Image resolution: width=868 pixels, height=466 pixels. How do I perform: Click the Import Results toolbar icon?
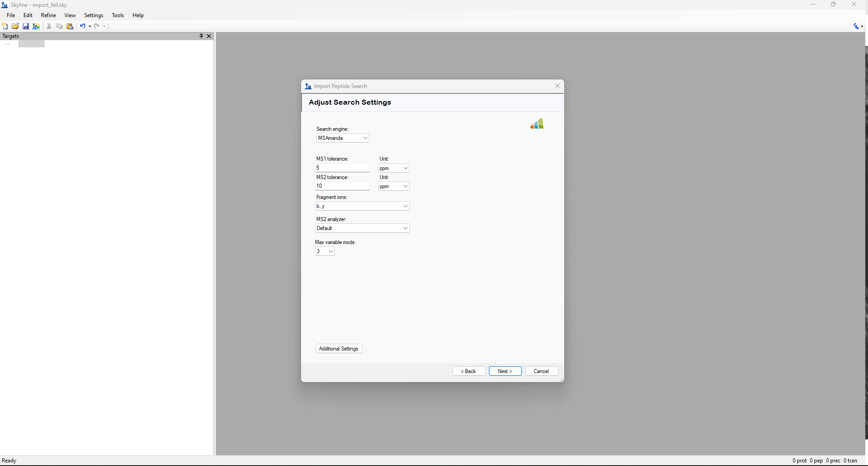point(36,26)
